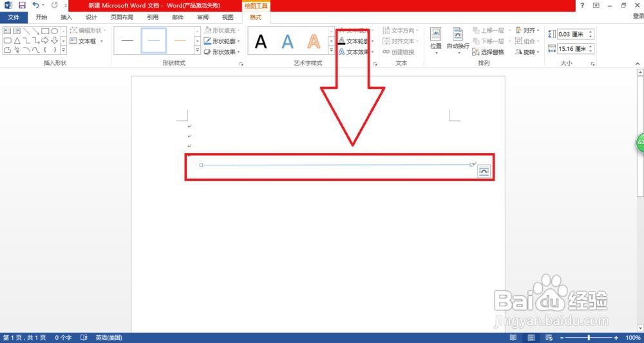Open the Wrap Text (自动换行) dropdown

458,41
